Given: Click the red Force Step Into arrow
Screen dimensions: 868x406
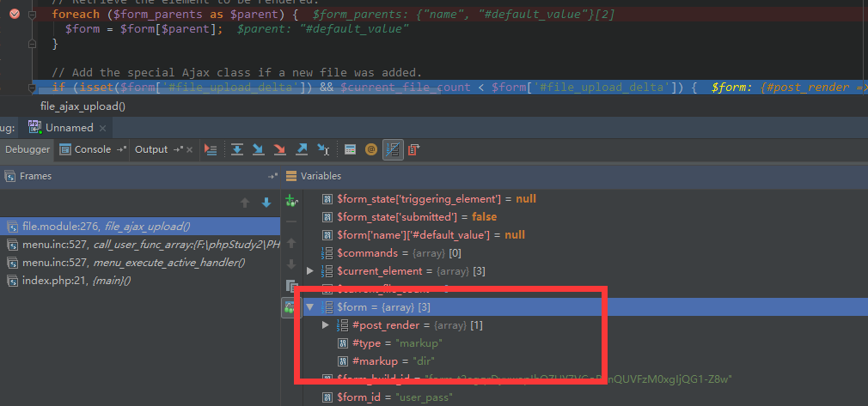Looking at the screenshot, I should click(279, 149).
